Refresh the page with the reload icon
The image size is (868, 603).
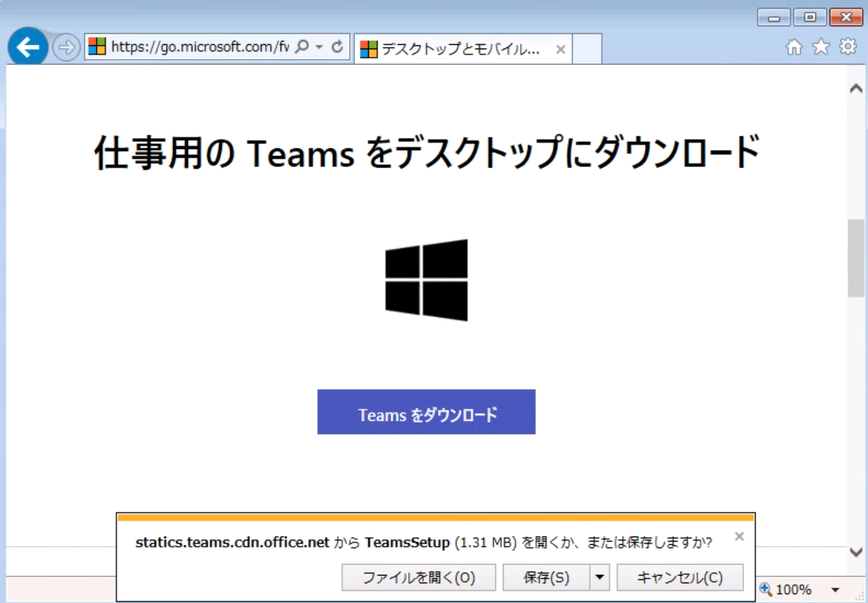pos(337,47)
